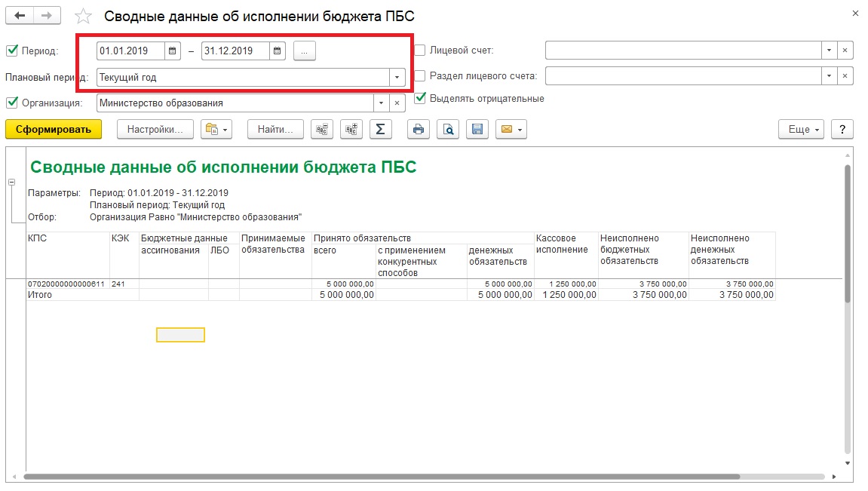Click the Sum (sigma) toolbar icon

(380, 130)
